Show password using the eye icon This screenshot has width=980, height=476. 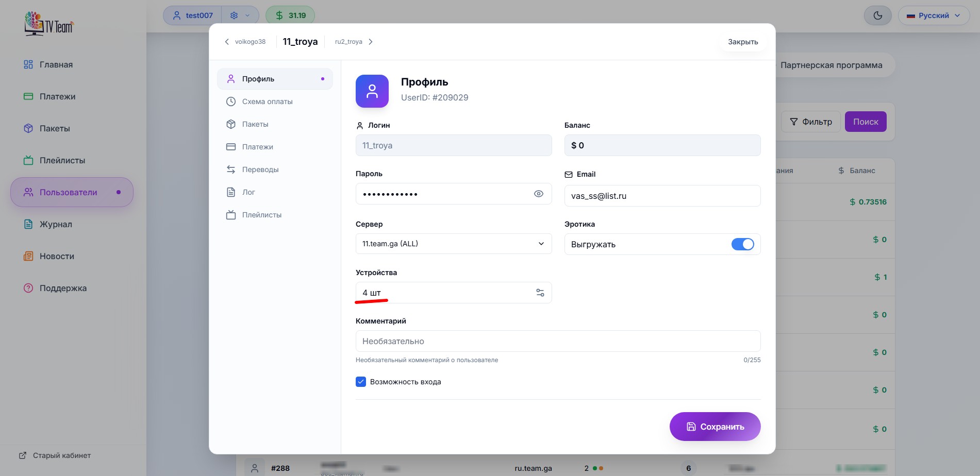coord(538,194)
